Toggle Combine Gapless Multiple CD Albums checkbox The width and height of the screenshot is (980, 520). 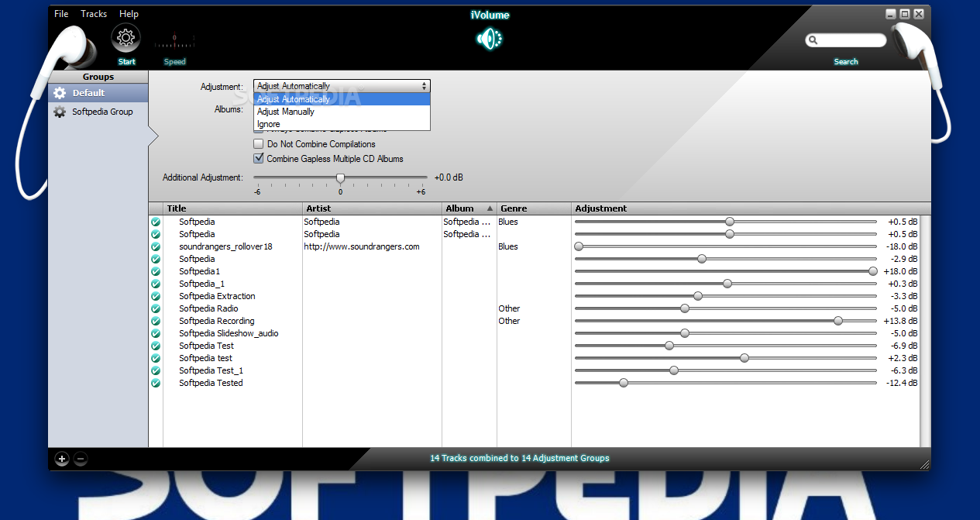coord(259,159)
